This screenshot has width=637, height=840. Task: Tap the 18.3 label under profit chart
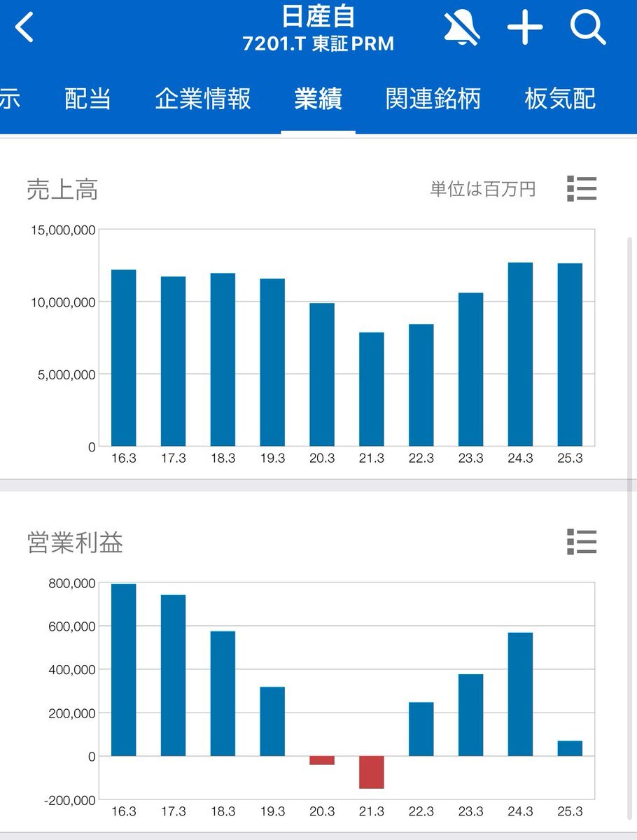(223, 812)
